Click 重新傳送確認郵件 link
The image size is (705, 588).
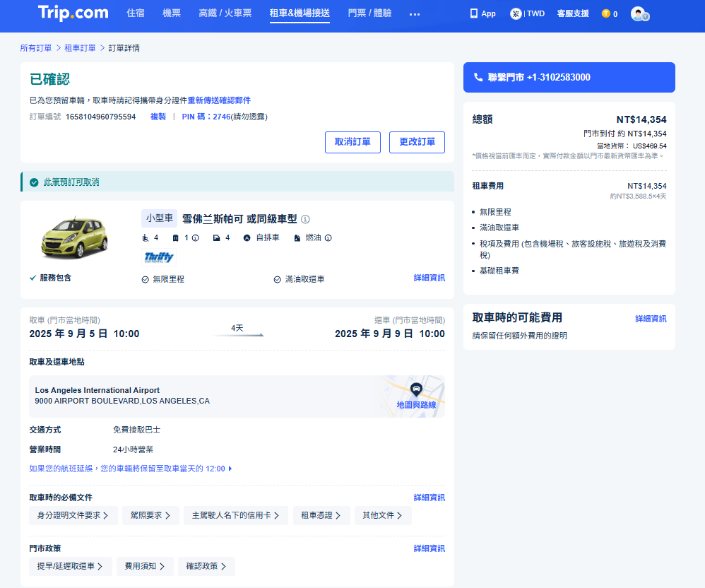point(219,100)
